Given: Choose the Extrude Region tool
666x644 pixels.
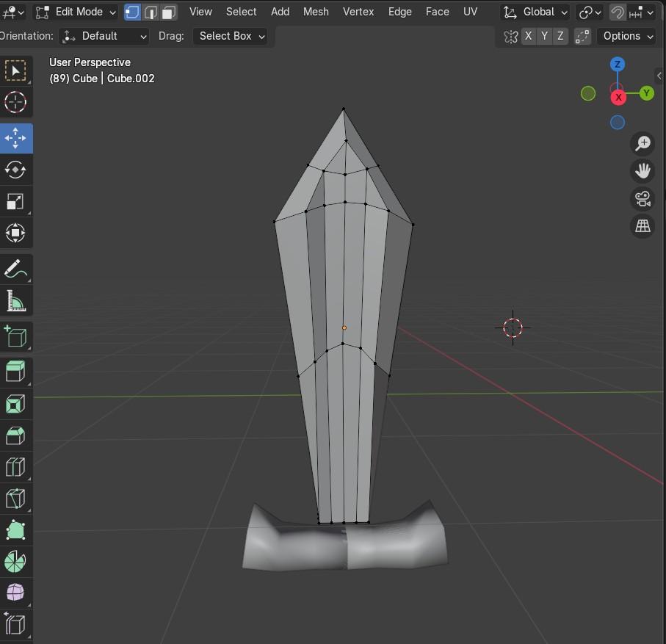Looking at the screenshot, I should coord(15,371).
